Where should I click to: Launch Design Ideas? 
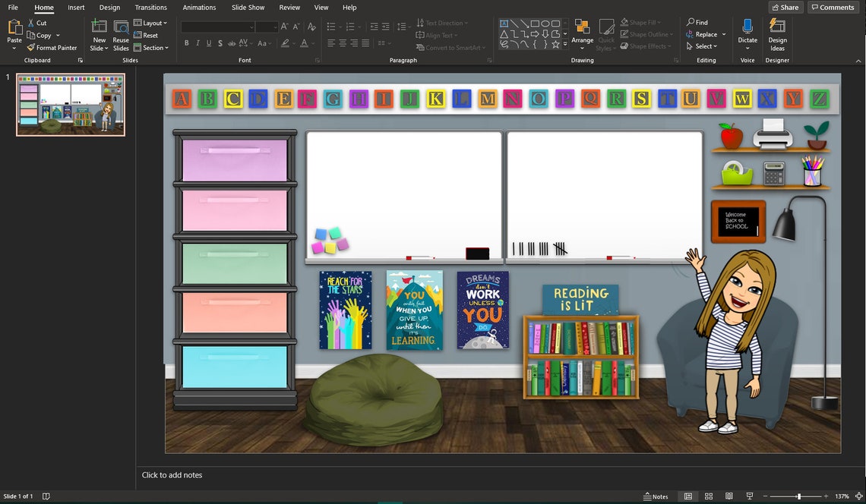[777, 34]
